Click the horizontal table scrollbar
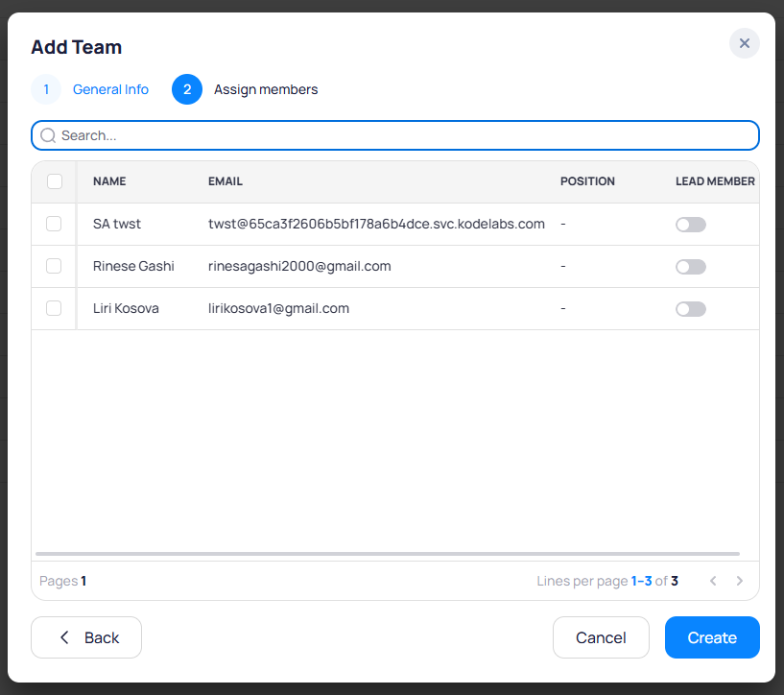784x695 pixels. (388, 554)
